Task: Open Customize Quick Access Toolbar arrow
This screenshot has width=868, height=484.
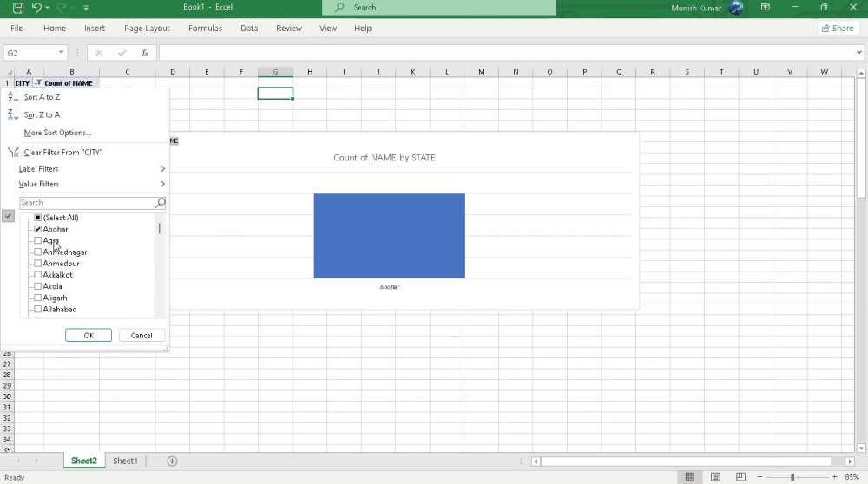Action: 86,8
